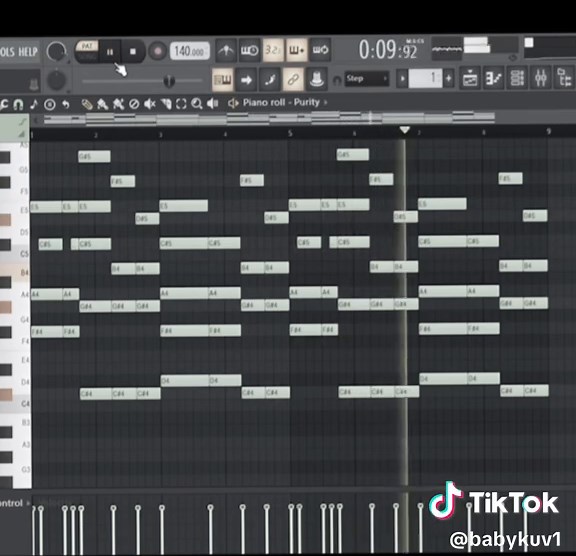
Task: Select the Slice tool
Action: (x=166, y=104)
